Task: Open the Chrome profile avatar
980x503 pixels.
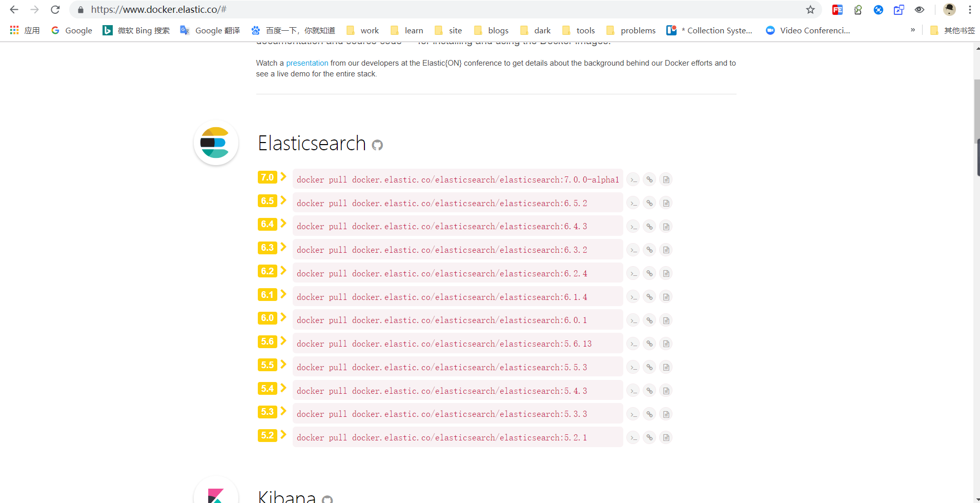Action: pos(949,10)
